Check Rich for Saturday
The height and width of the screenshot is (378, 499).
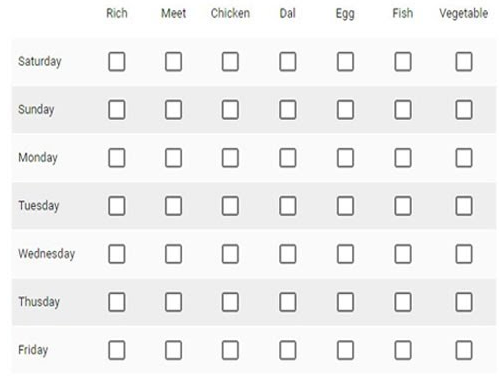[117, 62]
